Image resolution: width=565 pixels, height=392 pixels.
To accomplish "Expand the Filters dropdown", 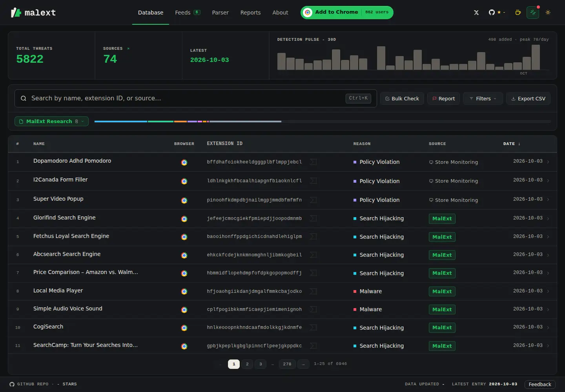I will (x=483, y=98).
